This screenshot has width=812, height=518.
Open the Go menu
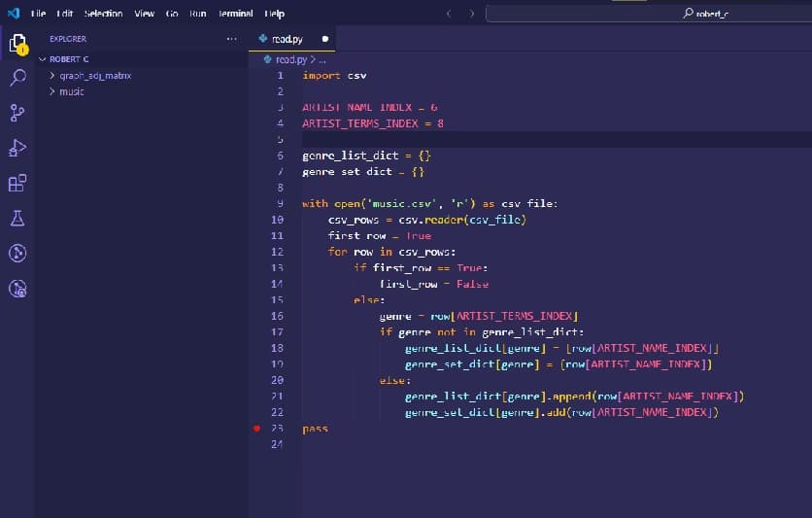pos(172,14)
